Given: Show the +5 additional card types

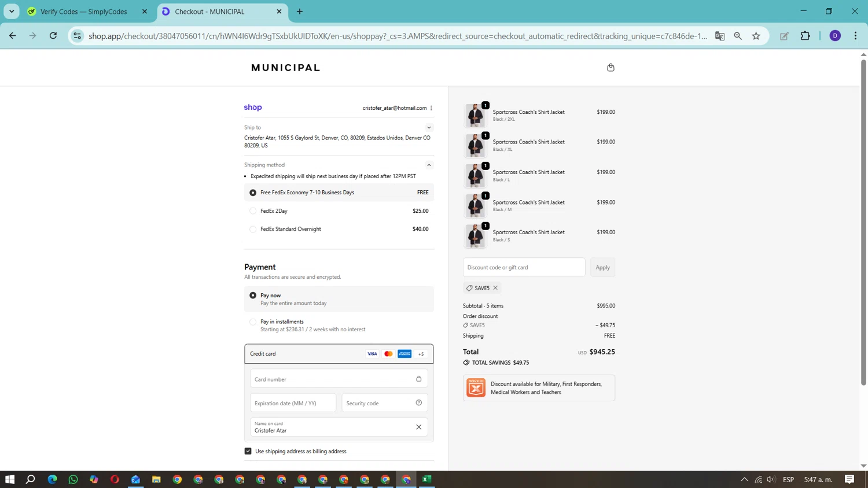Looking at the screenshot, I should pos(421,354).
